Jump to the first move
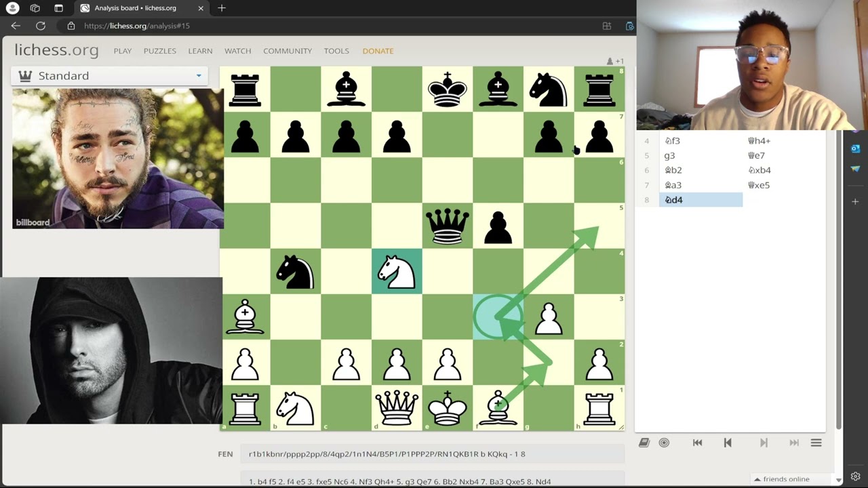Image resolution: width=868 pixels, height=488 pixels. [697, 443]
